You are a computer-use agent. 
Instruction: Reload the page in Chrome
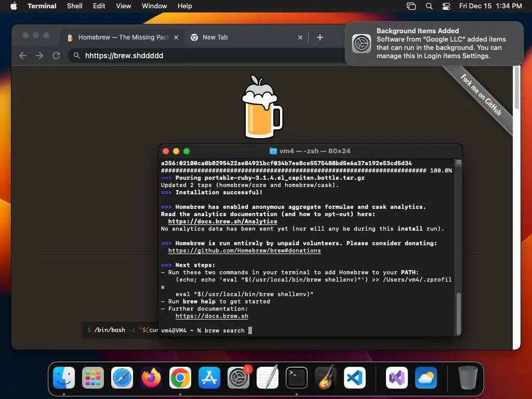(56, 56)
